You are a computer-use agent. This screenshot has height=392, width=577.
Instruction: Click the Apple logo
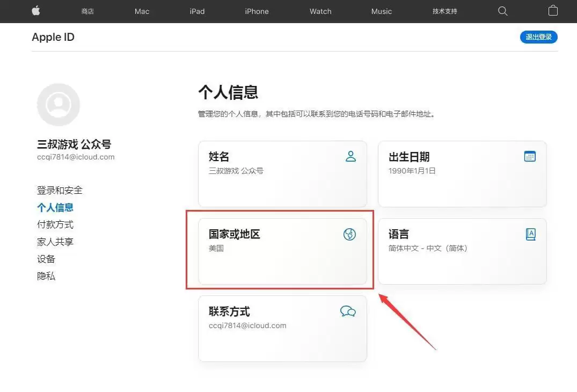(35, 11)
